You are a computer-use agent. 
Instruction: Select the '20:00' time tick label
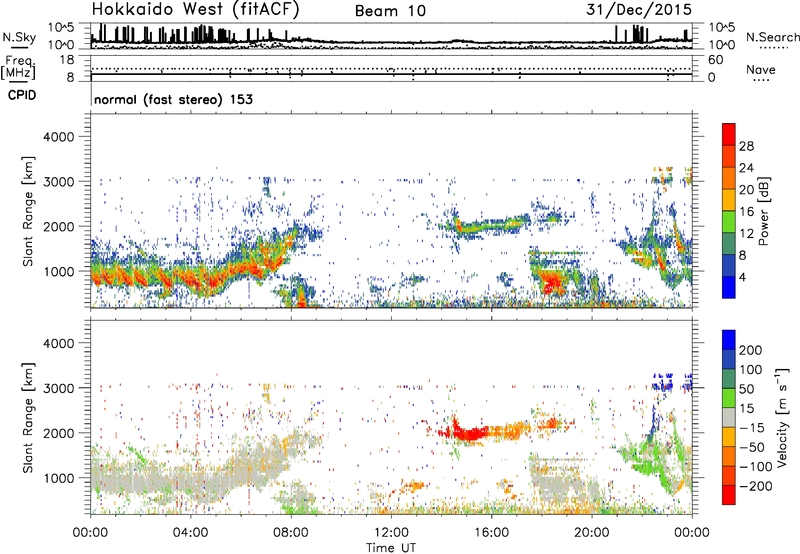pos(592,533)
